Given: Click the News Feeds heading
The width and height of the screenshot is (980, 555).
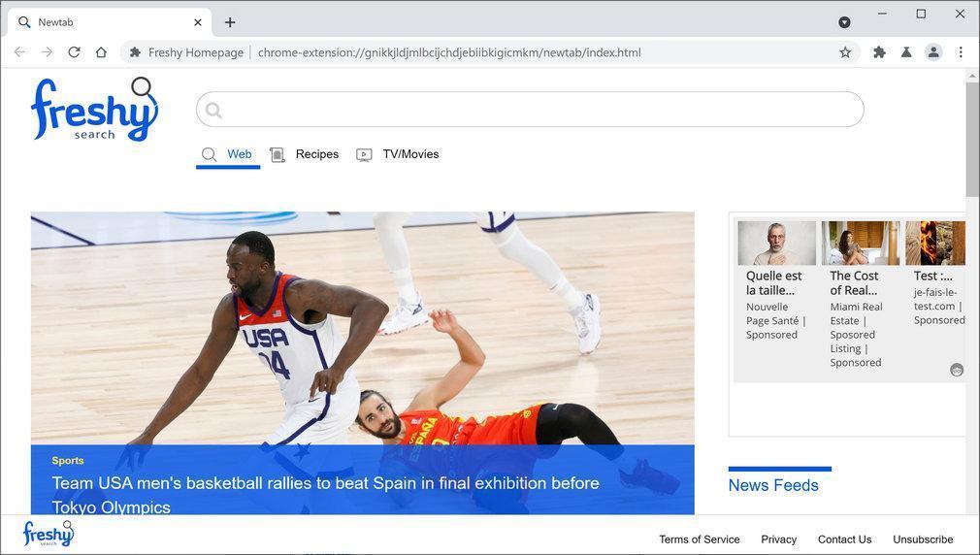Looking at the screenshot, I should [x=773, y=485].
